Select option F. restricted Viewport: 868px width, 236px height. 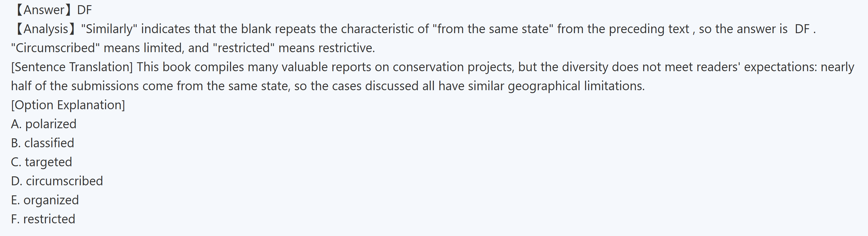[x=43, y=219]
